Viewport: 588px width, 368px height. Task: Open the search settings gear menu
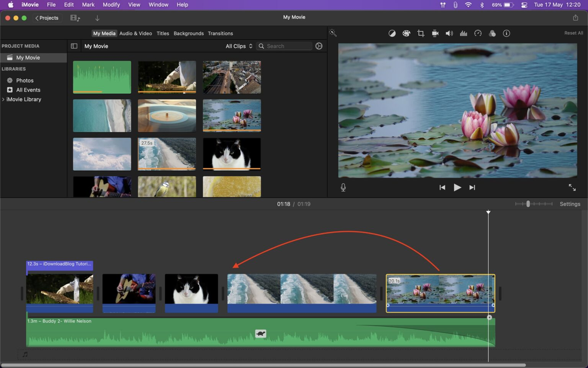319,46
